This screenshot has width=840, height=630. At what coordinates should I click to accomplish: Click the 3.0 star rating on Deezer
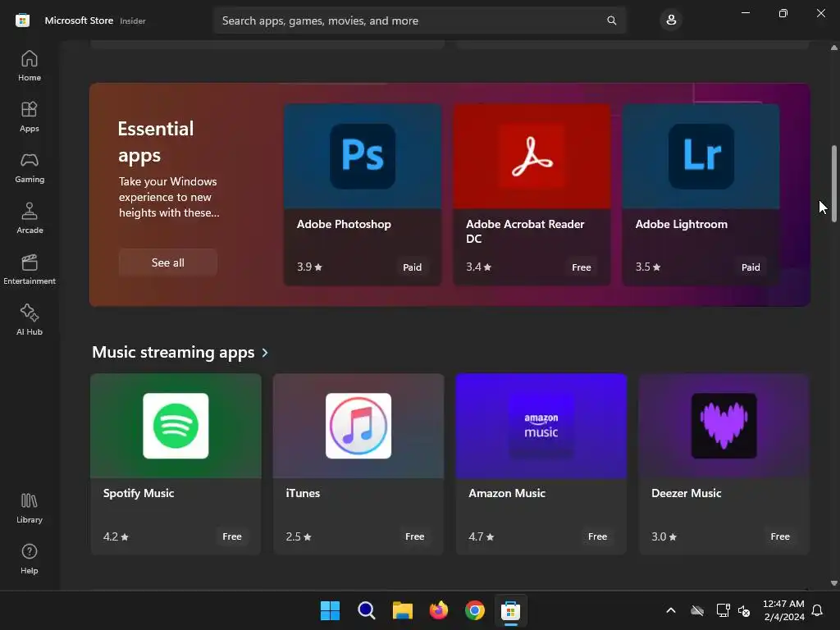click(664, 536)
